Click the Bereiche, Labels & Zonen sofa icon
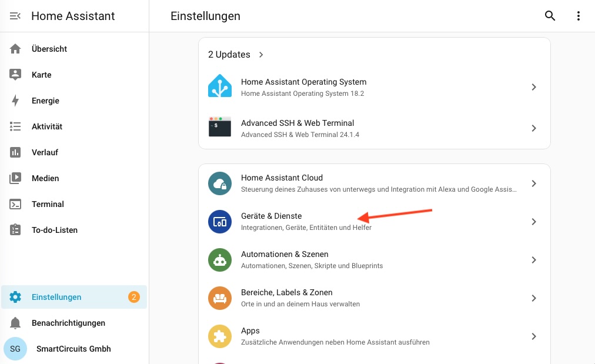Viewport: 595px width, 364px height. click(x=220, y=298)
